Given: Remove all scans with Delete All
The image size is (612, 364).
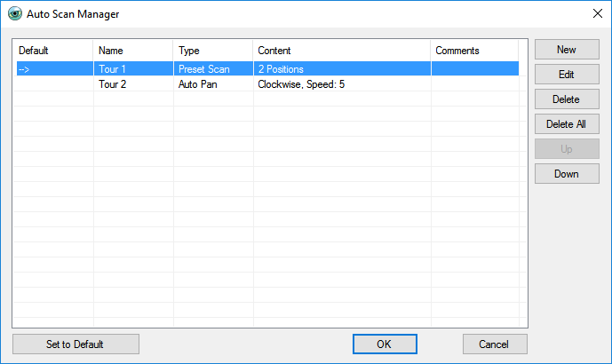Looking at the screenshot, I should 567,124.
